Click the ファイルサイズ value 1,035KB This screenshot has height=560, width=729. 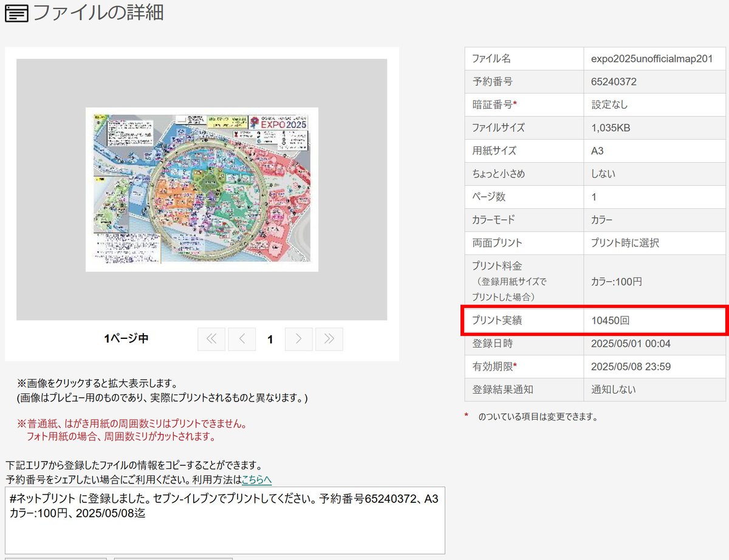point(611,128)
